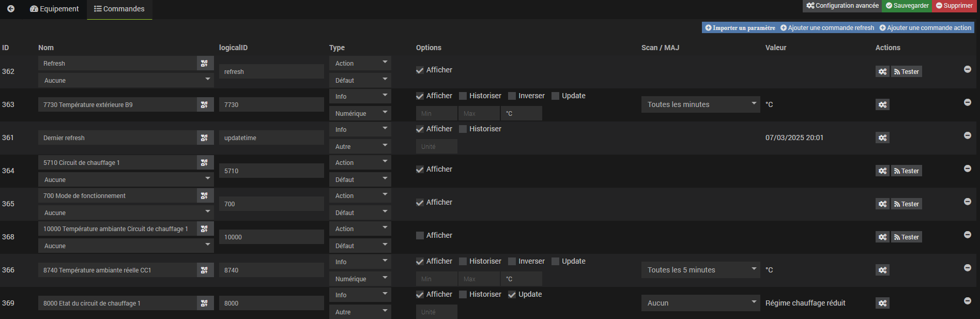This screenshot has height=319, width=980.
Task: Open the 'Toutes les minutes' scan dropdown
Action: coord(700,104)
